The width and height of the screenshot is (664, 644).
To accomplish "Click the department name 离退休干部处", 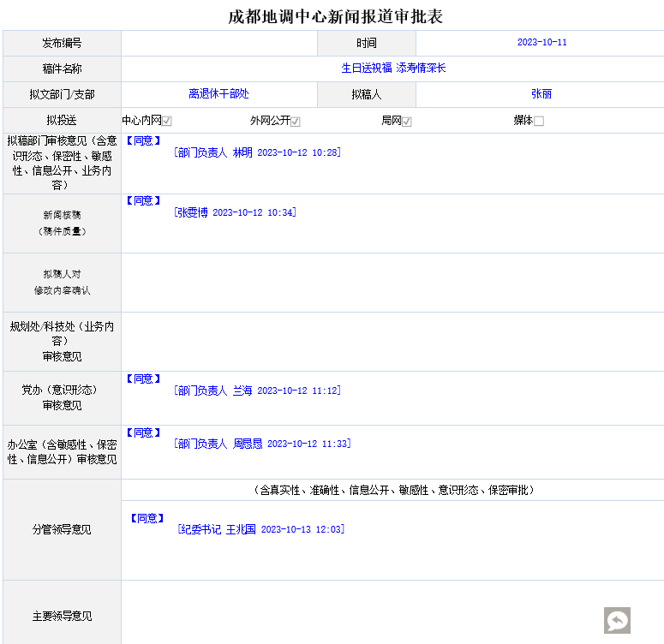I will pos(218,94).
